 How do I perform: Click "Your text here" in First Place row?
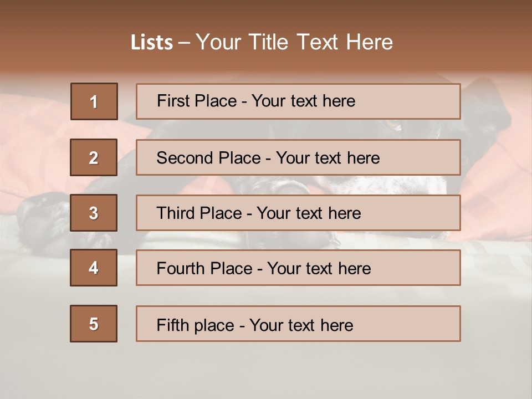pos(304,101)
